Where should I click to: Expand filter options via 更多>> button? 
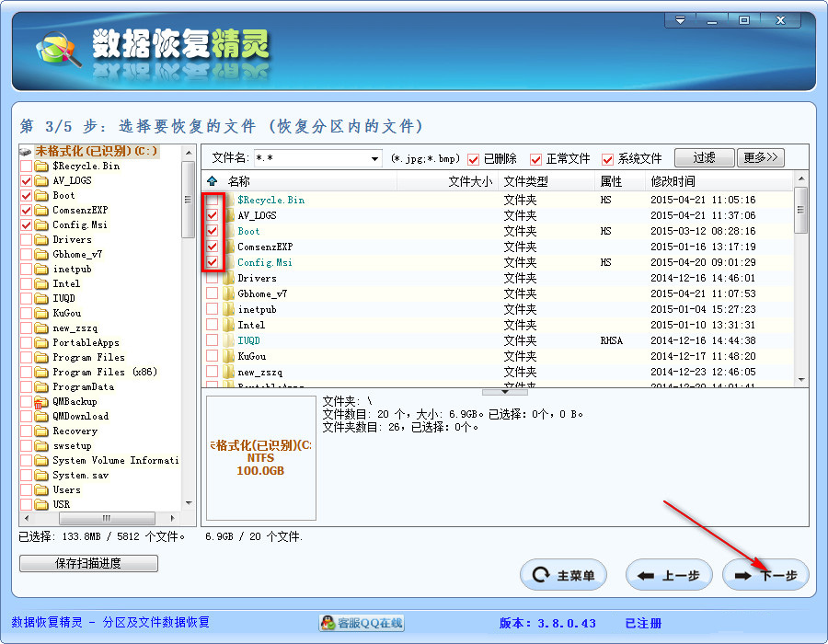(759, 157)
